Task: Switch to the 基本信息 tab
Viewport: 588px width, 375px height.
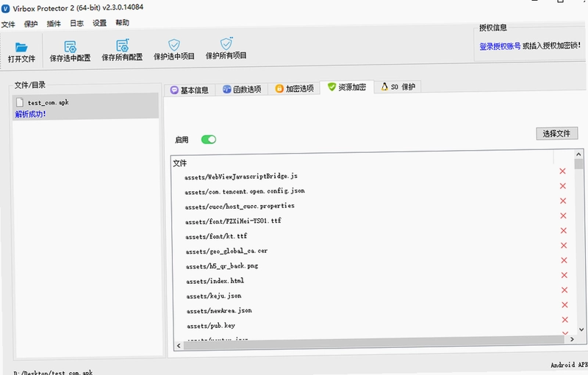Action: click(x=190, y=90)
